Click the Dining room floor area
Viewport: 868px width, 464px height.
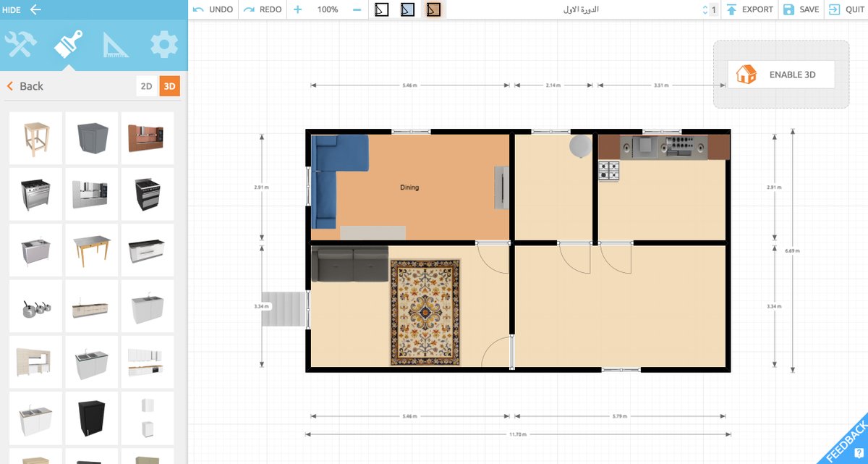point(434,203)
